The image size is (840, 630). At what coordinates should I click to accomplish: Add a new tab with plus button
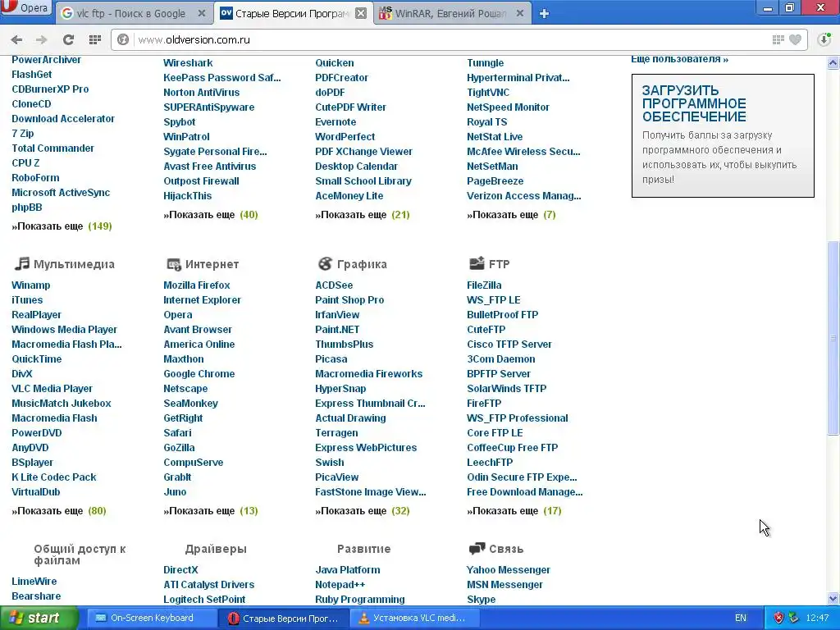[x=545, y=14]
